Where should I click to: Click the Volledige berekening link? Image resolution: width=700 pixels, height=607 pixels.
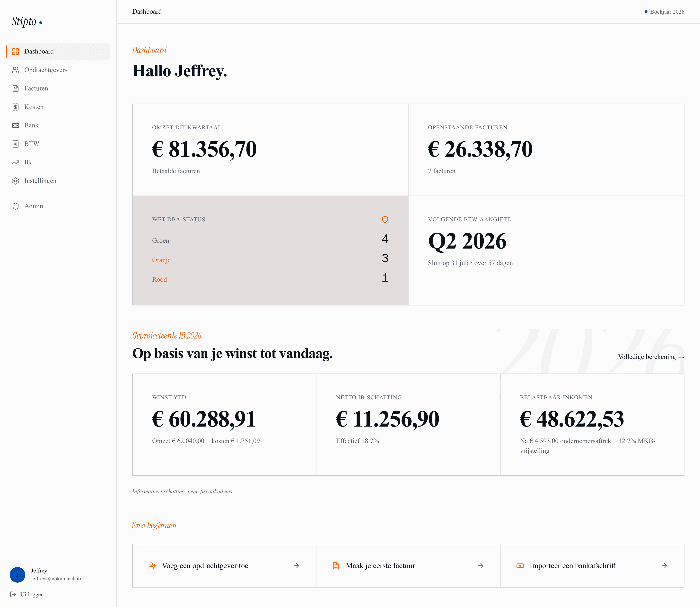[651, 357]
